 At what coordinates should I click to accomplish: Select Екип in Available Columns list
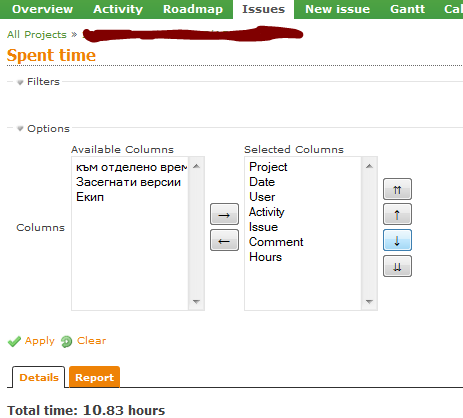tap(90, 197)
